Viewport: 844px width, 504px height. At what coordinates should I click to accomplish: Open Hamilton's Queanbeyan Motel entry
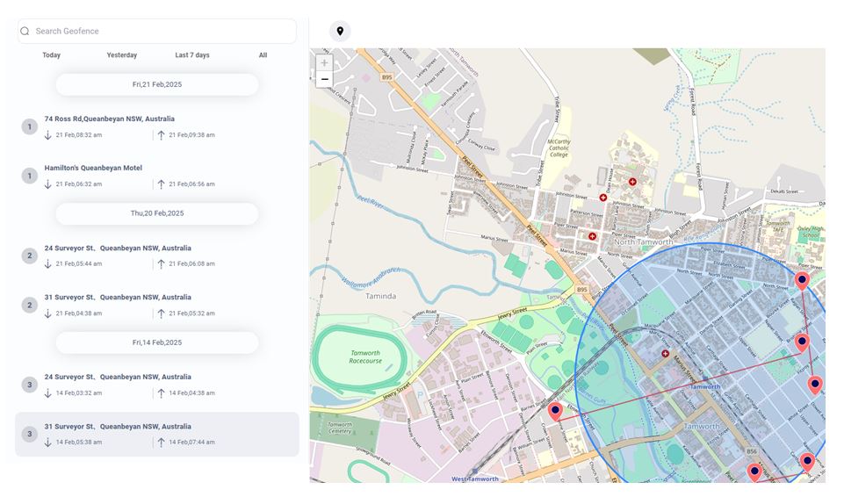(x=93, y=168)
